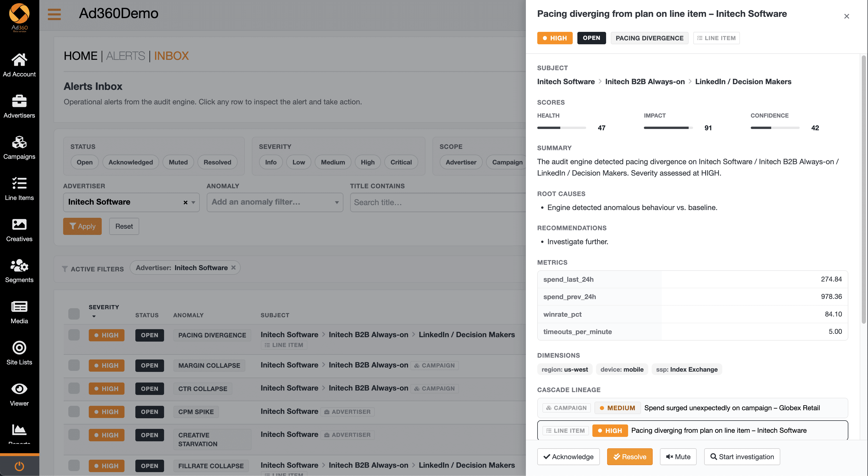Click the severity sort arrow
This screenshot has width=868, height=476.
coord(94,316)
